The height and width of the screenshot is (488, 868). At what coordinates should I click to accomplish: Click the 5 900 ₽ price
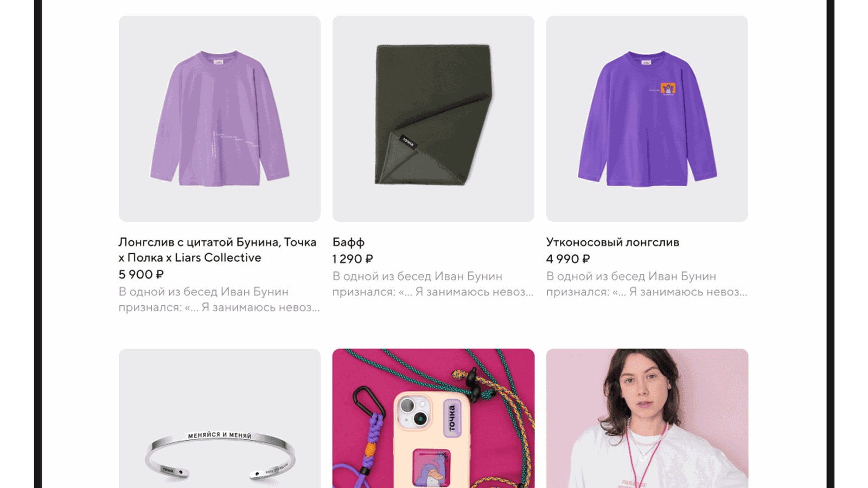click(141, 274)
